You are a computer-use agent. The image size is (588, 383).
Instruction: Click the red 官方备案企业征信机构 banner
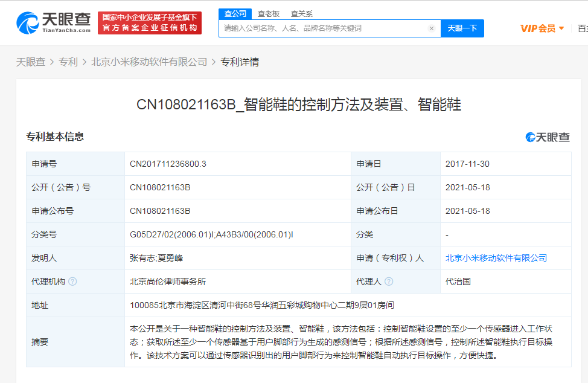coord(150,23)
